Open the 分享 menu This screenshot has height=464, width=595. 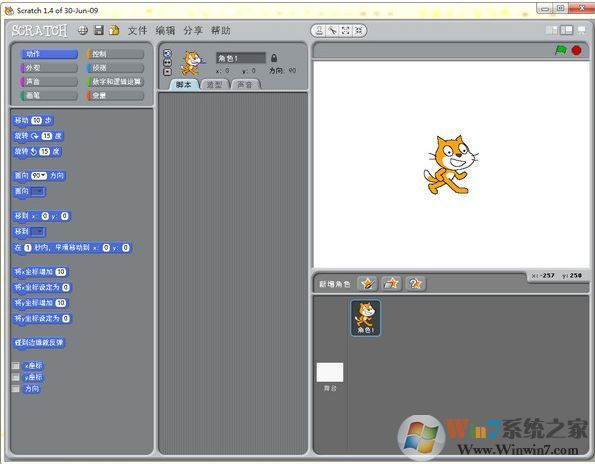tap(193, 30)
